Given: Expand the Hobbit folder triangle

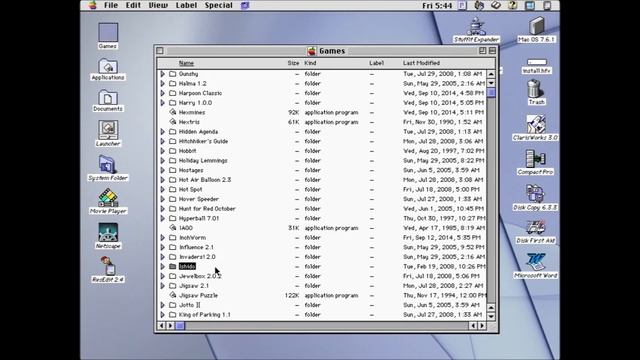Looking at the screenshot, I should coord(162,151).
